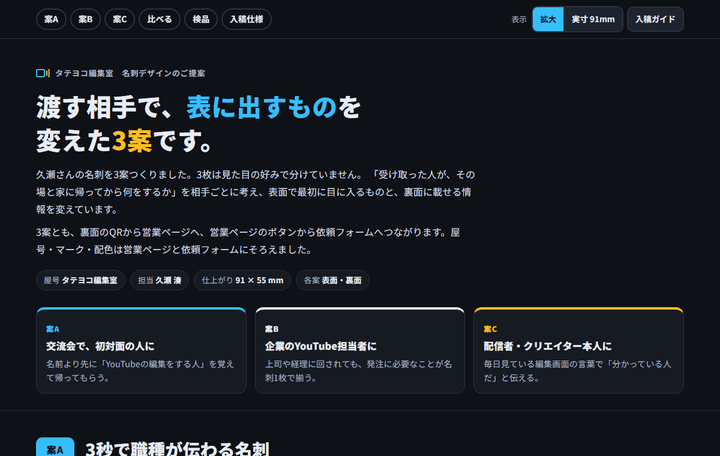The height and width of the screenshot is (456, 720).
Task: Open the 比べる section link
Action: pos(159,19)
